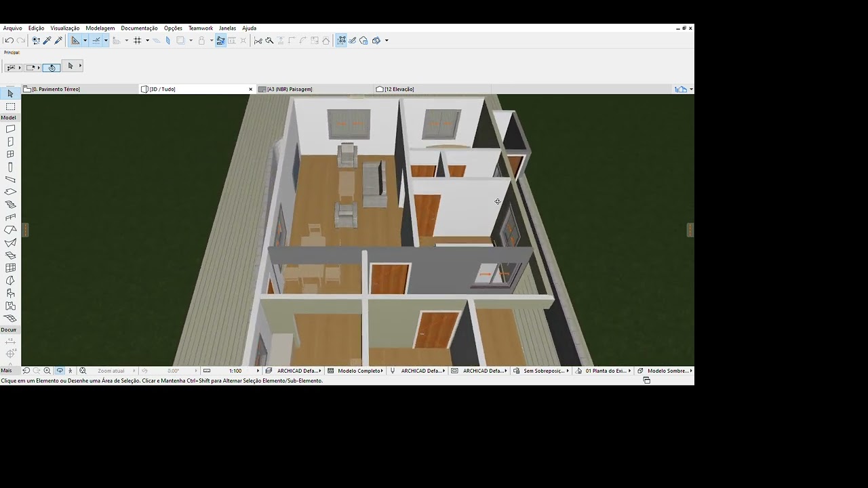
Task: Open the Sem Sobreposições dropdown
Action: click(540, 371)
